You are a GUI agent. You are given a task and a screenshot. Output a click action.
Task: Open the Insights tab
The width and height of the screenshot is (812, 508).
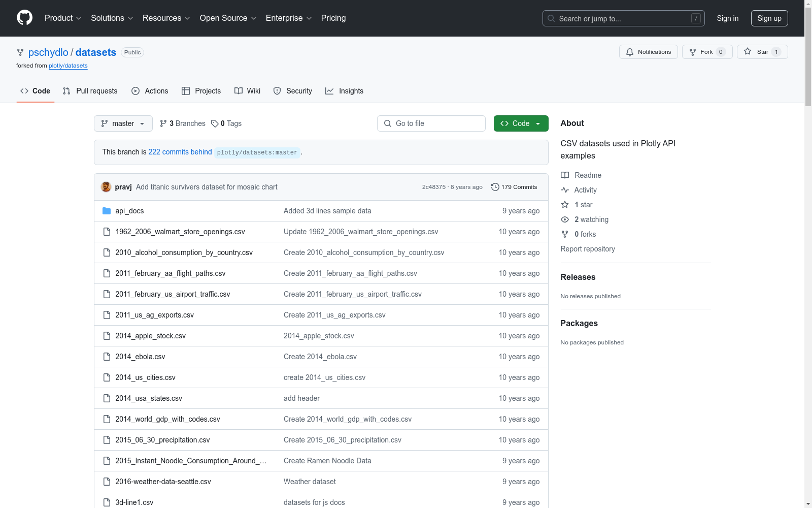345,91
